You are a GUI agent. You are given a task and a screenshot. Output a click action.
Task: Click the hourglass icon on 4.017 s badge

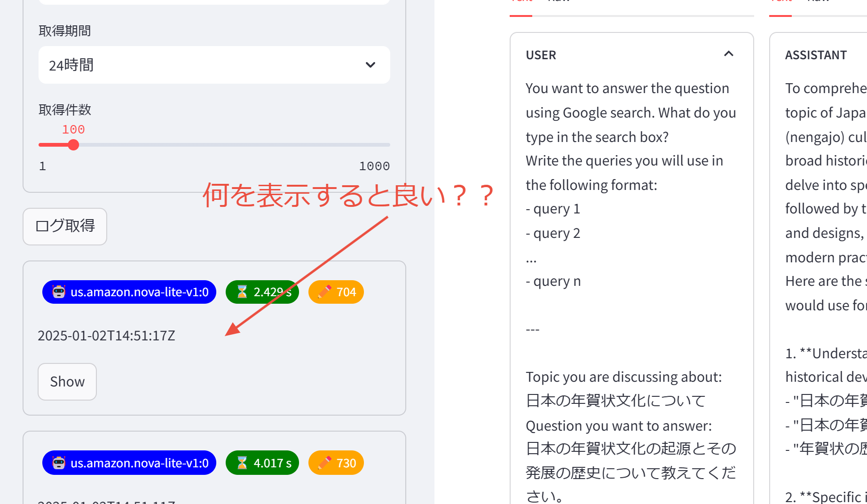[x=242, y=463]
